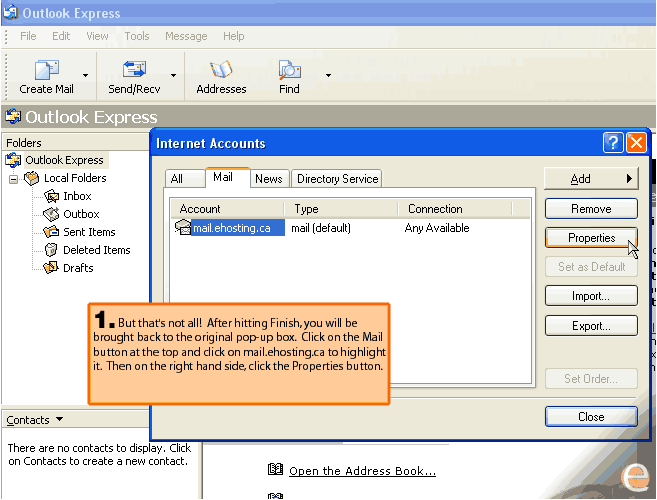
Task: Open the Addresses book icon
Action: [x=221, y=69]
